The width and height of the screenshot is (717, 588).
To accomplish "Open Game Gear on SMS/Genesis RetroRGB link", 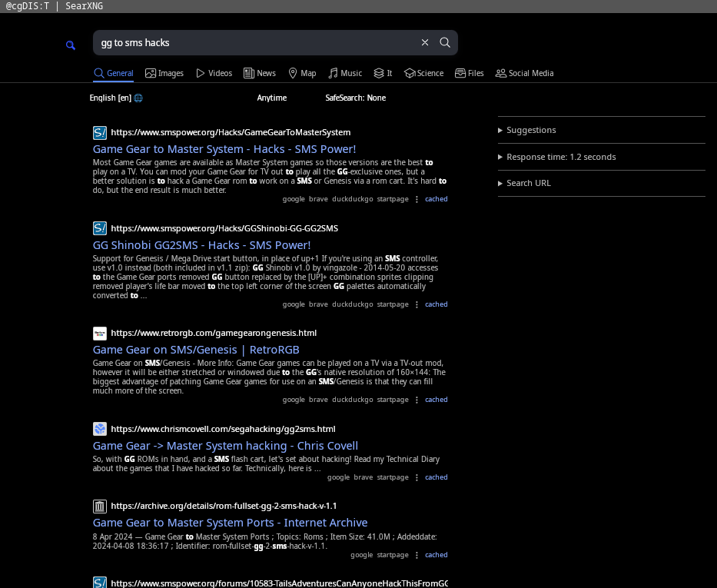I will (x=196, y=350).
